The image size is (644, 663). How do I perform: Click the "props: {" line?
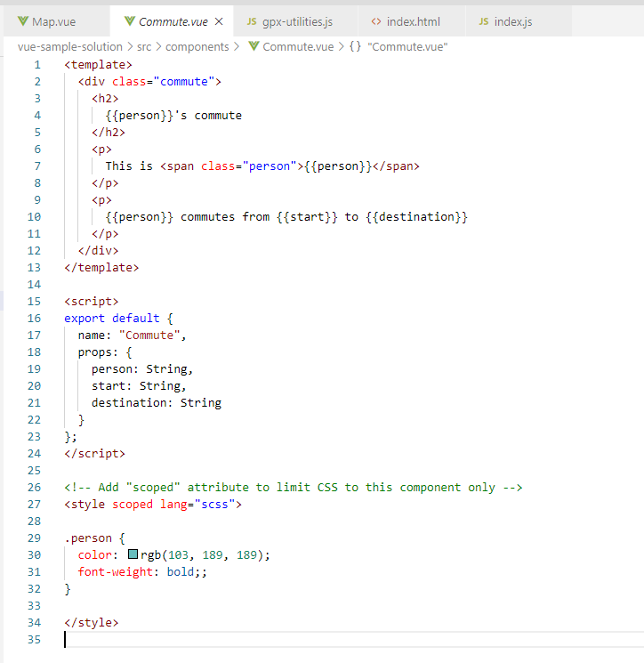pyautogui.click(x=105, y=352)
